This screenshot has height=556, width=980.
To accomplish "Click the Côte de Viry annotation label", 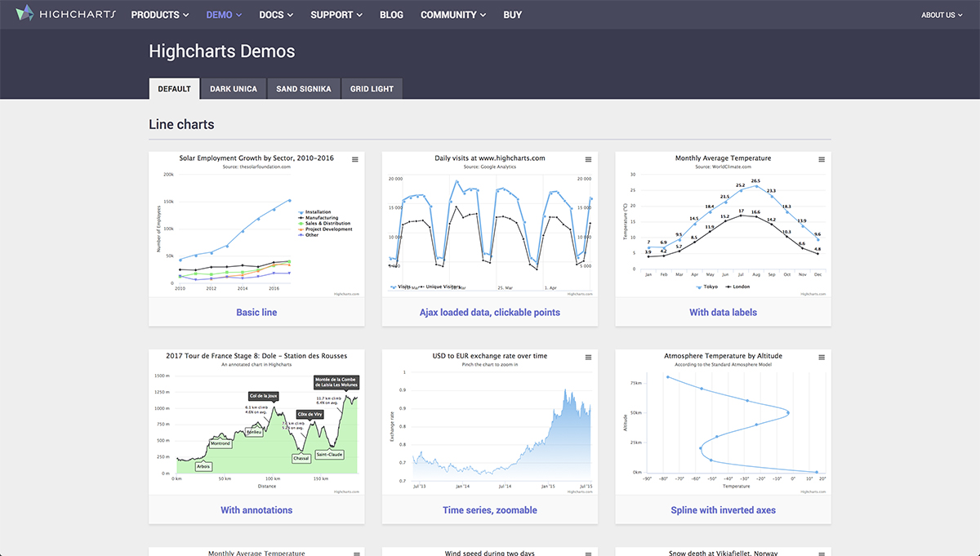I will point(310,415).
